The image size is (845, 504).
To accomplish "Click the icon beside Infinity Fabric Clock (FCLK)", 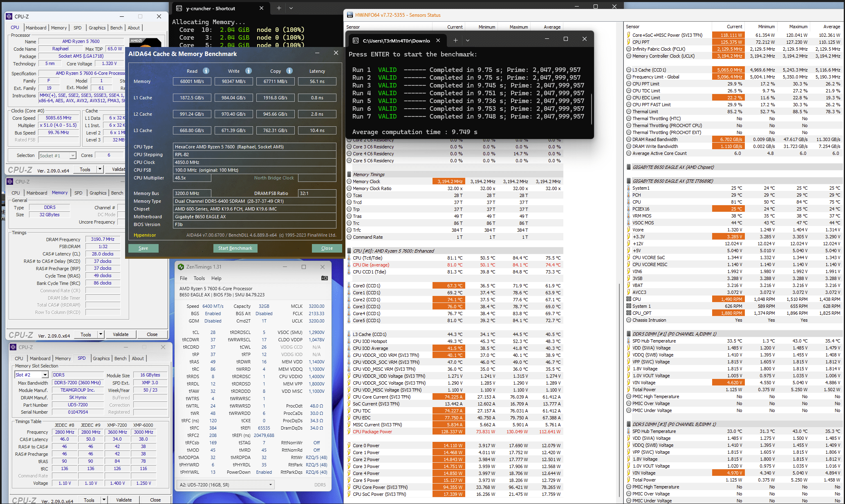I will (629, 49).
